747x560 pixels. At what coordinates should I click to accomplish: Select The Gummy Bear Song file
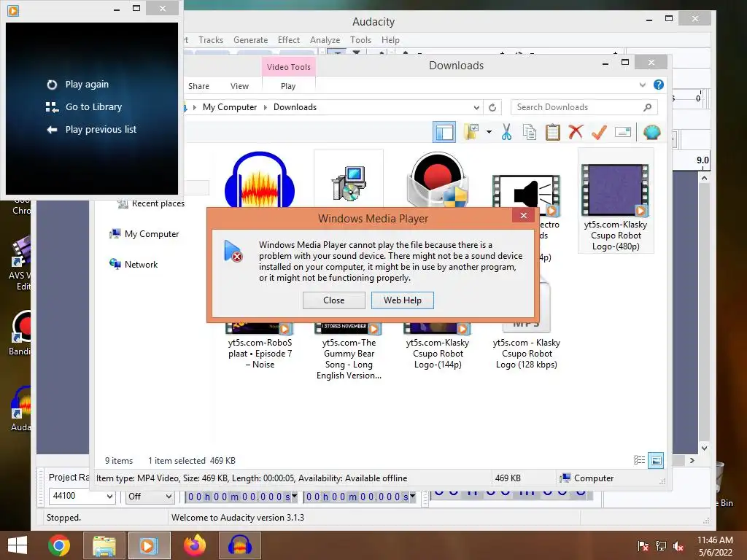[349, 352]
